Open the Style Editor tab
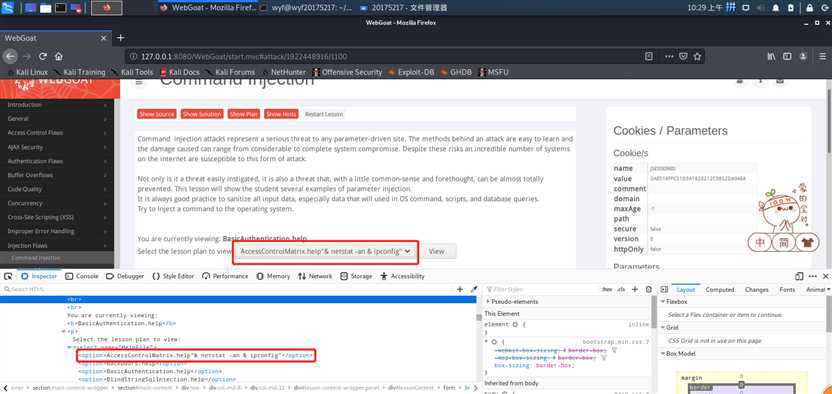The image size is (832, 394). [173, 276]
